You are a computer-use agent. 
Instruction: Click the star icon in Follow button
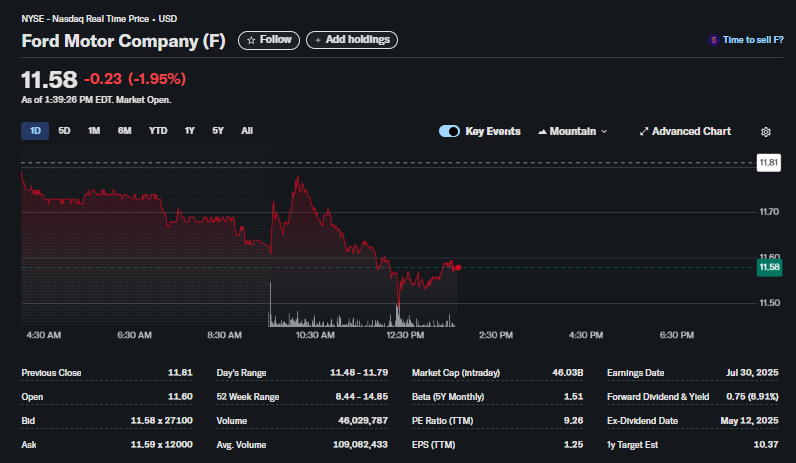click(251, 40)
